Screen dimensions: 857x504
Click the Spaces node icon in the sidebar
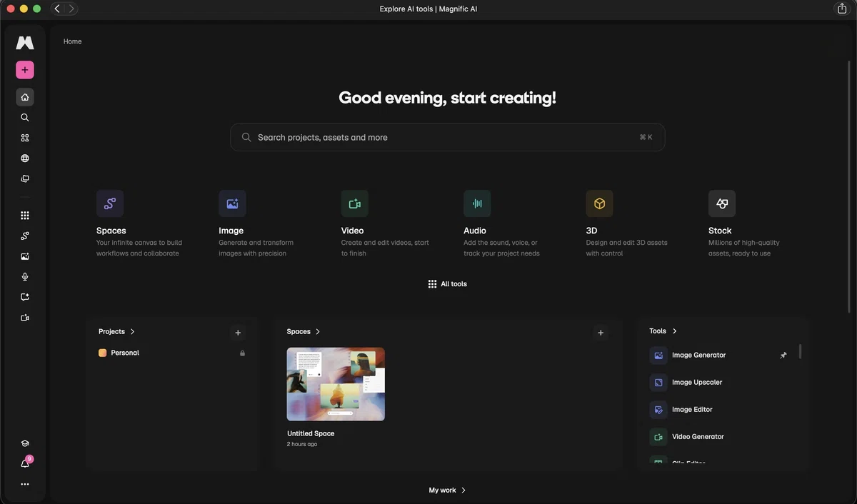(25, 236)
